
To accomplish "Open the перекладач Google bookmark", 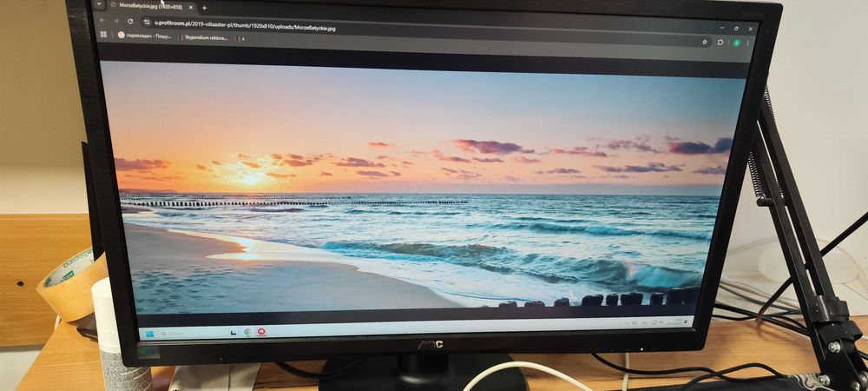I will 145,36.
